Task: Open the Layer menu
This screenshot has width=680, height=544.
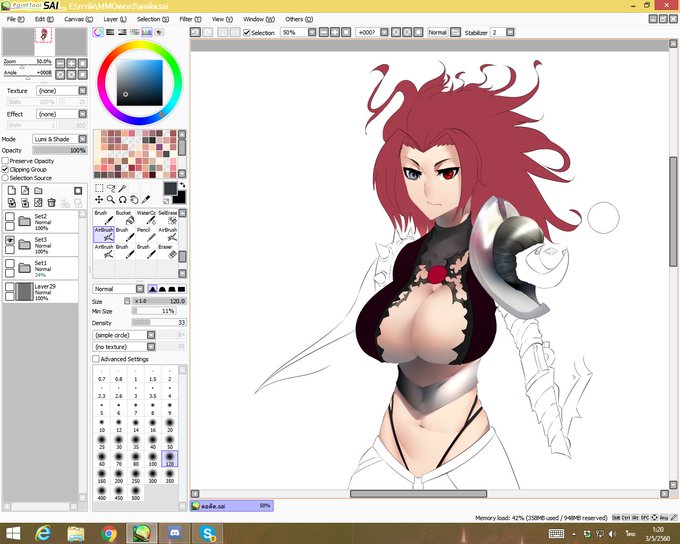Action: coord(114,19)
